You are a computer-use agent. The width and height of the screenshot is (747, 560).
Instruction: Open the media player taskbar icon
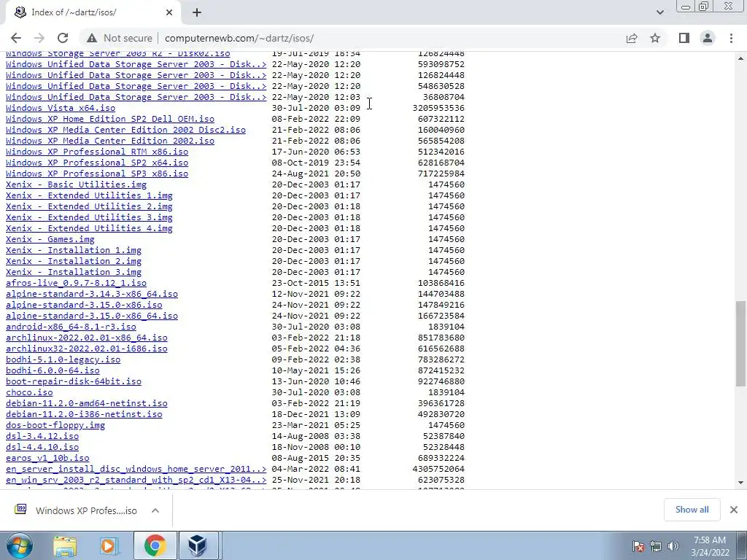pos(109,545)
